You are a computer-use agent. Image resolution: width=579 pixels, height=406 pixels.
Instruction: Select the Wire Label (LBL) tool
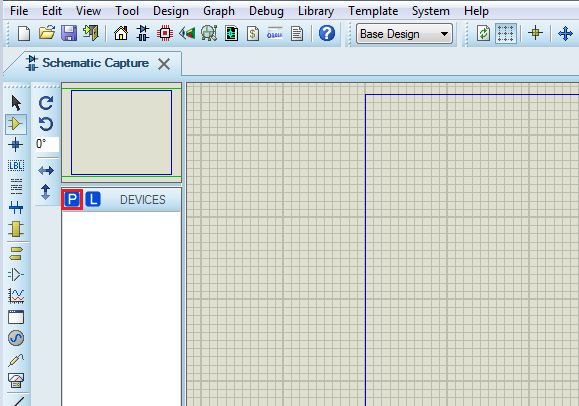[16, 166]
